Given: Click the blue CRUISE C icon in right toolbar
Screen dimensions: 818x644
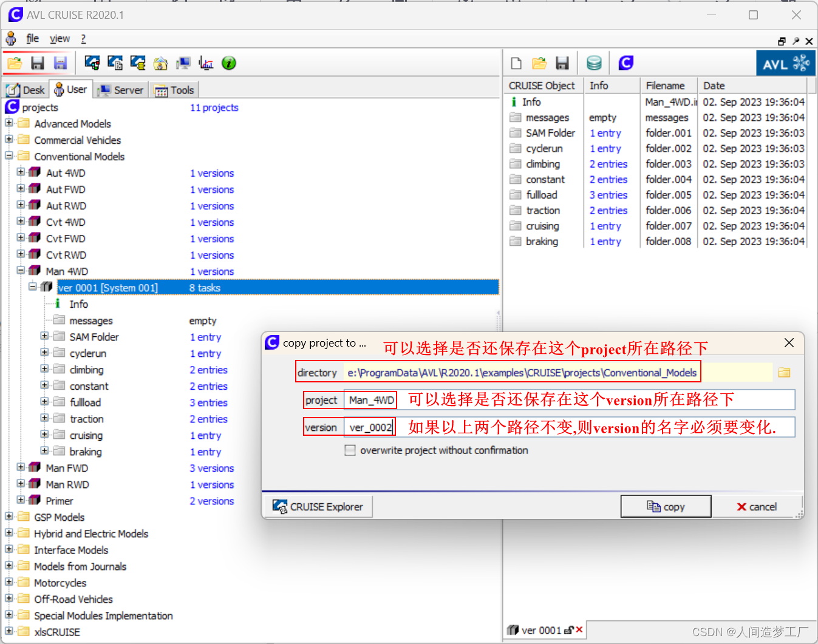Looking at the screenshot, I should [626, 63].
